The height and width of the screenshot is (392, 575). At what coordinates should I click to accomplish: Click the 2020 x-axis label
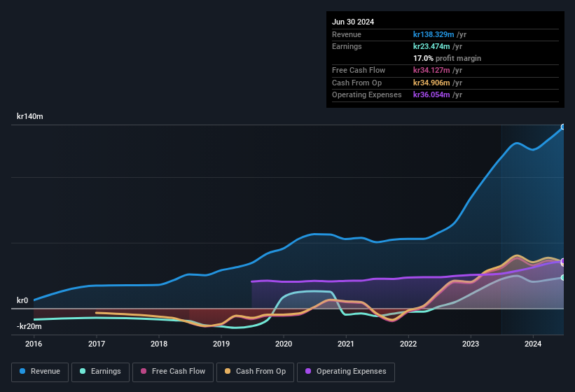pos(284,344)
